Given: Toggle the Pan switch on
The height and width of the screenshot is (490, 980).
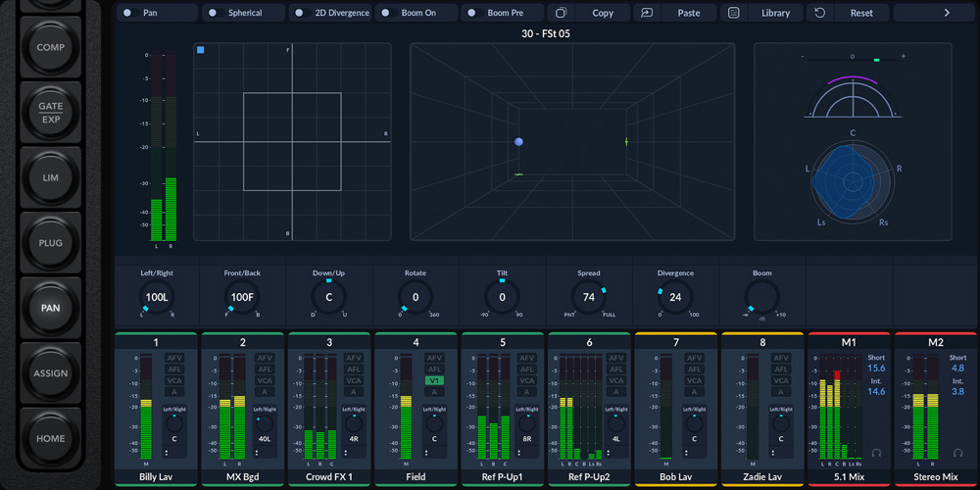Looking at the screenshot, I should pyautogui.click(x=130, y=13).
